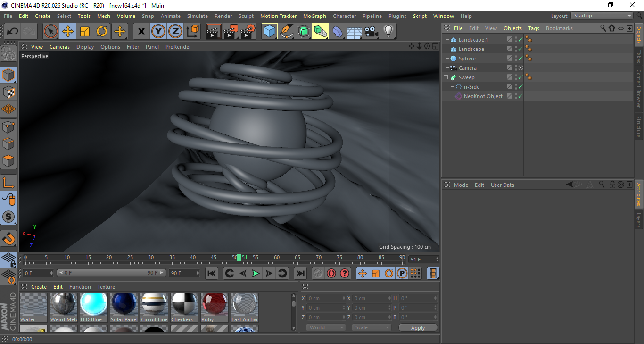Open the World coordinate dropdown

tap(326, 327)
